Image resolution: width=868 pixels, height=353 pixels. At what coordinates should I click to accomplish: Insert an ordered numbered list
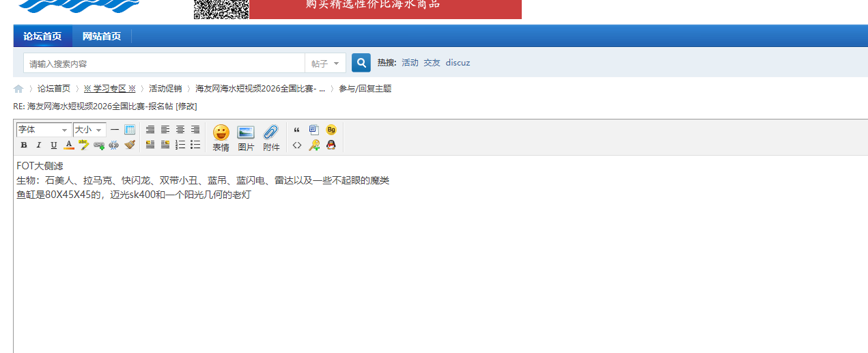[180, 145]
